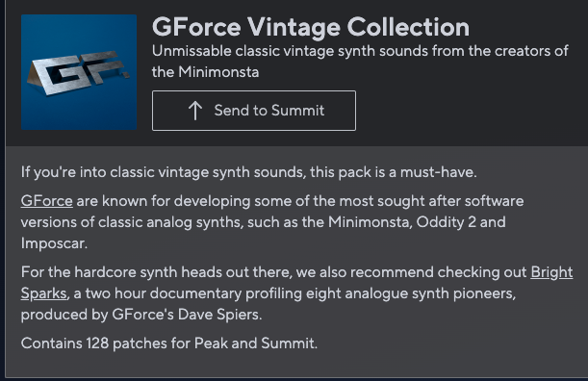Screen dimensions: 588x381
Task: Click the 'sought after software' phrase
Action: [450, 201]
